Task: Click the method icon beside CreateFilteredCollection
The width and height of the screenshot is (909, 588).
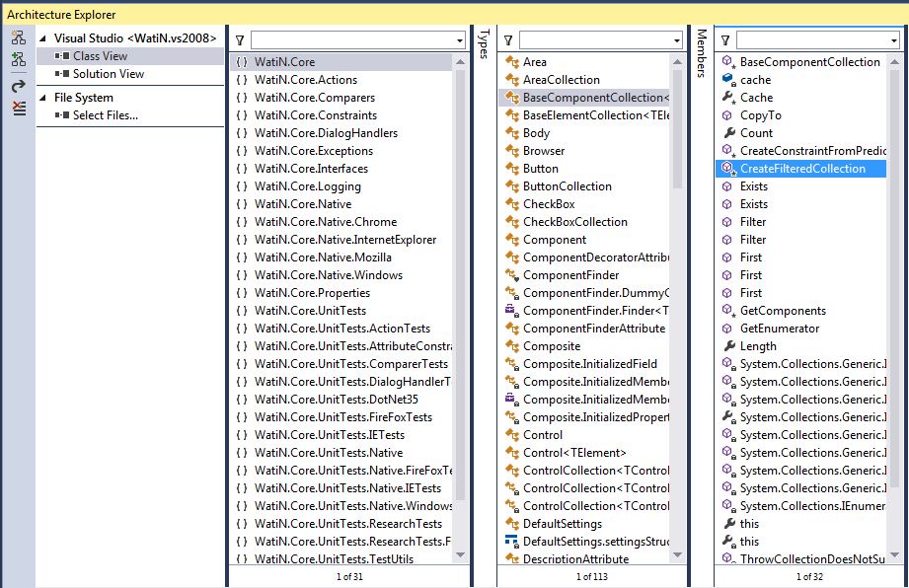Action: 728,169
